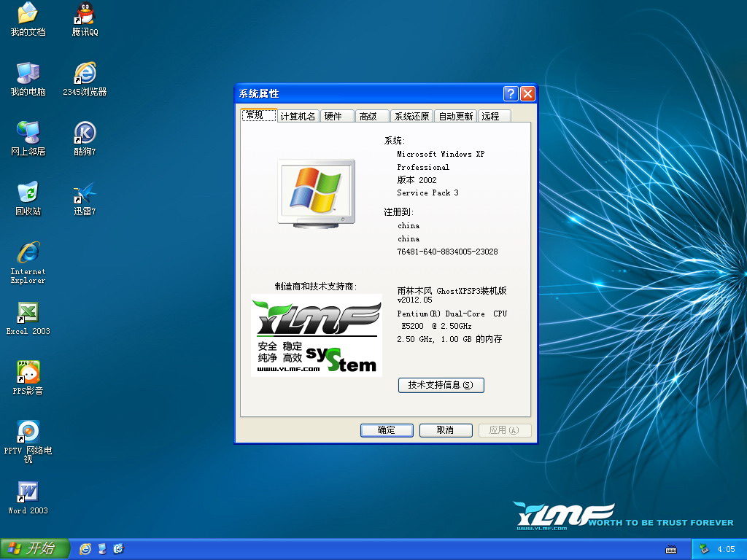Click the Internet Explorer desktop icon
This screenshot has height=560, width=747.
[x=28, y=253]
